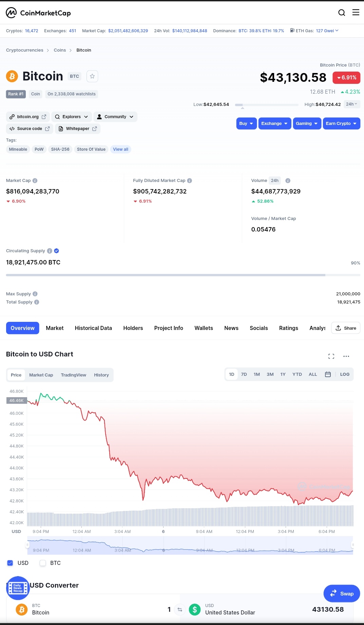Click Market Cap info icon
The height and width of the screenshot is (625, 364).
point(35,181)
